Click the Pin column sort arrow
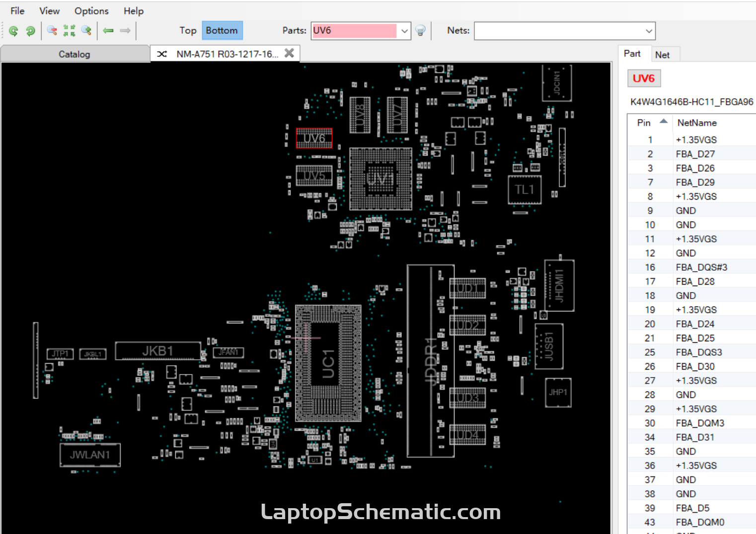Image resolution: width=756 pixels, height=534 pixels. click(664, 121)
